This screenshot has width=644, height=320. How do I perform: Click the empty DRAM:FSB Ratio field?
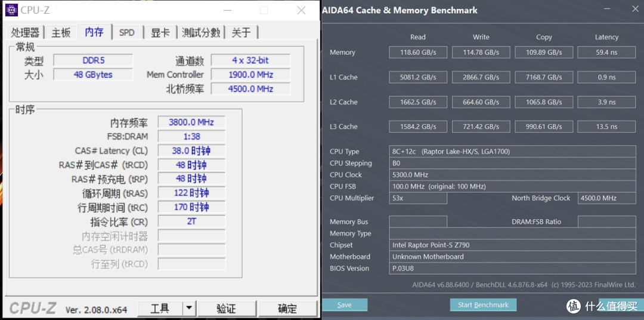(x=606, y=221)
